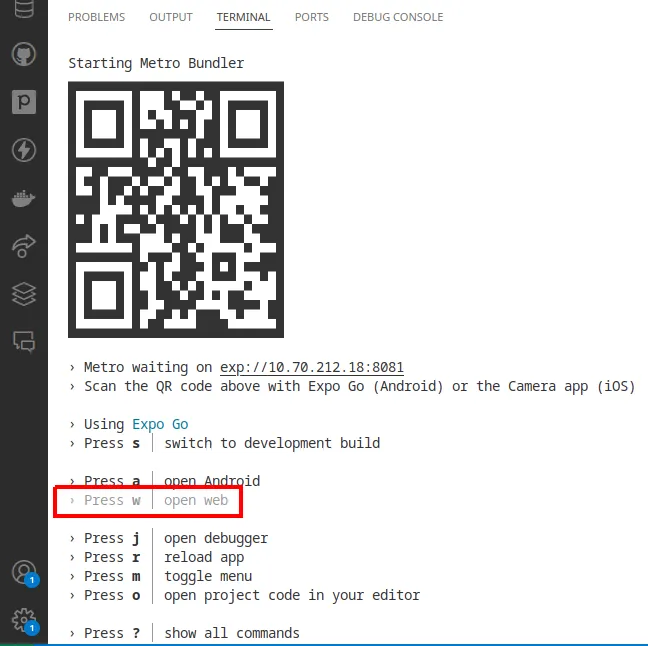Open the lightning bolt extension icon

pyautogui.click(x=24, y=150)
